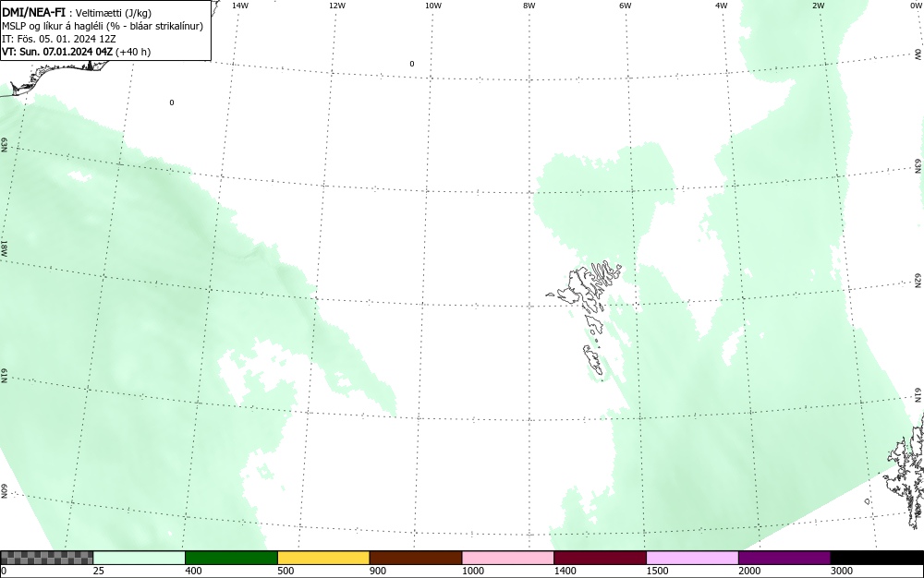Click the legend value 900
The image size is (924, 578).
tap(378, 571)
